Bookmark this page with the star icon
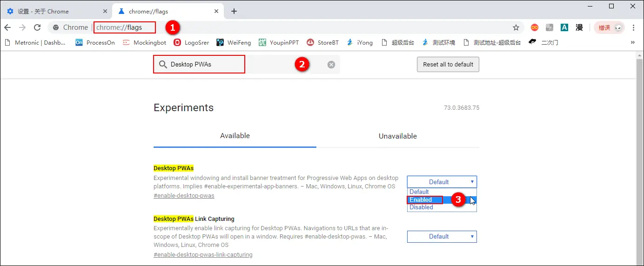 click(x=516, y=27)
